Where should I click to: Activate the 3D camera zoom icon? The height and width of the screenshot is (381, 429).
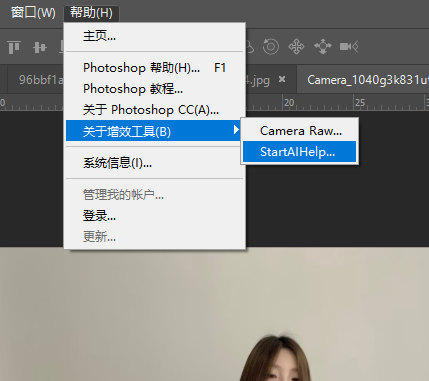point(349,46)
